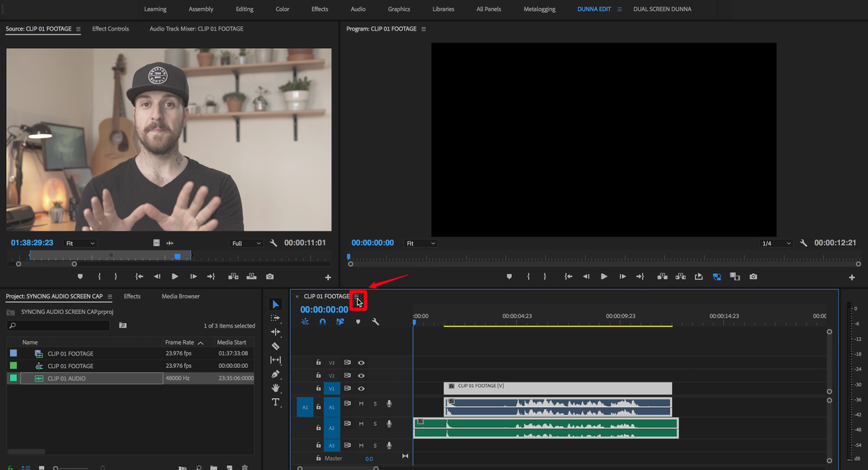Viewport: 868px width, 470px height.
Task: Switch to the Color workspace
Action: pos(282,9)
